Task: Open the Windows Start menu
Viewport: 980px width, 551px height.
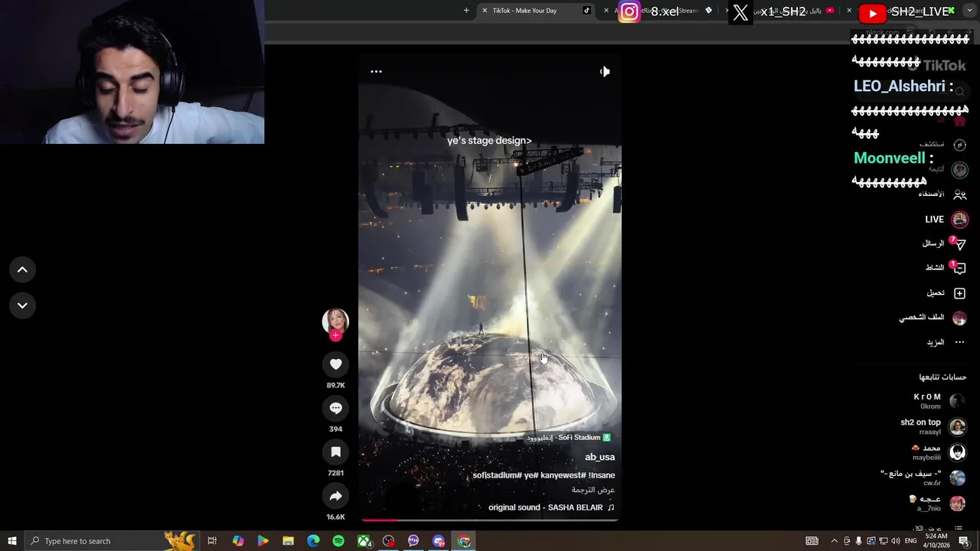Action: pos(12,541)
